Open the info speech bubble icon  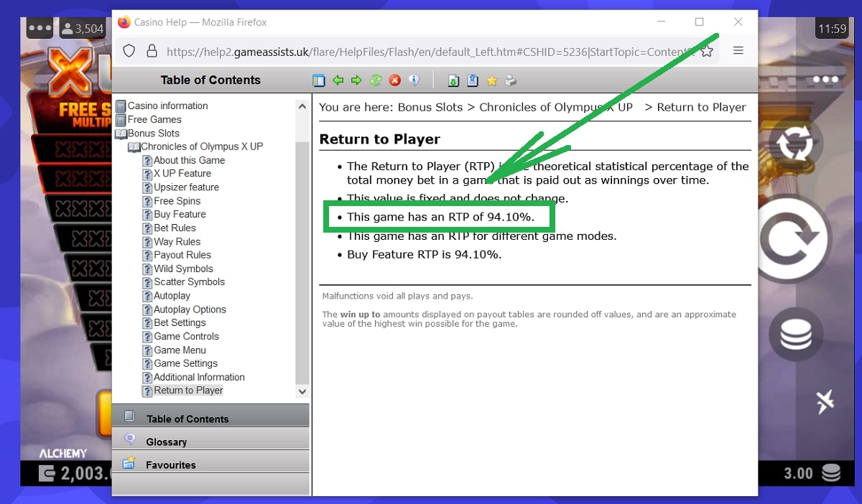[x=414, y=80]
